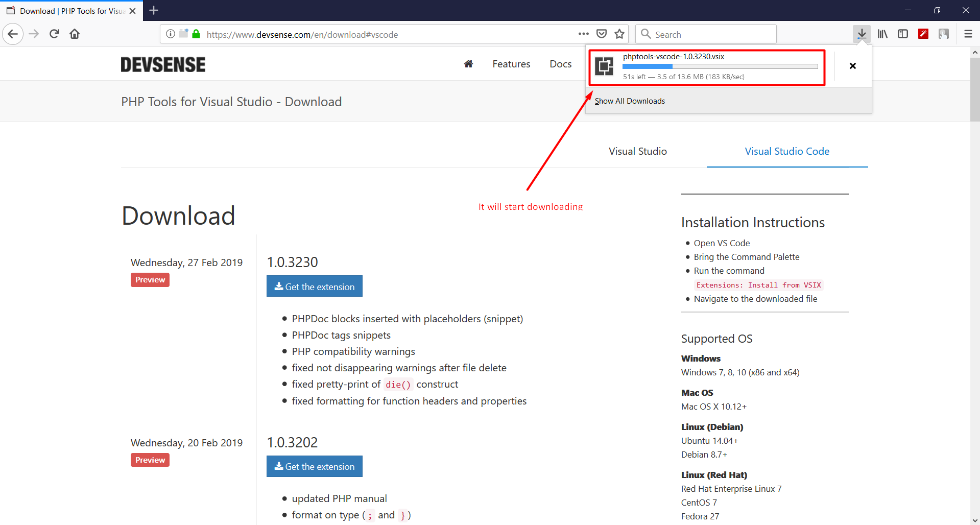Click the page vertical scrollbar thumb

[975, 90]
